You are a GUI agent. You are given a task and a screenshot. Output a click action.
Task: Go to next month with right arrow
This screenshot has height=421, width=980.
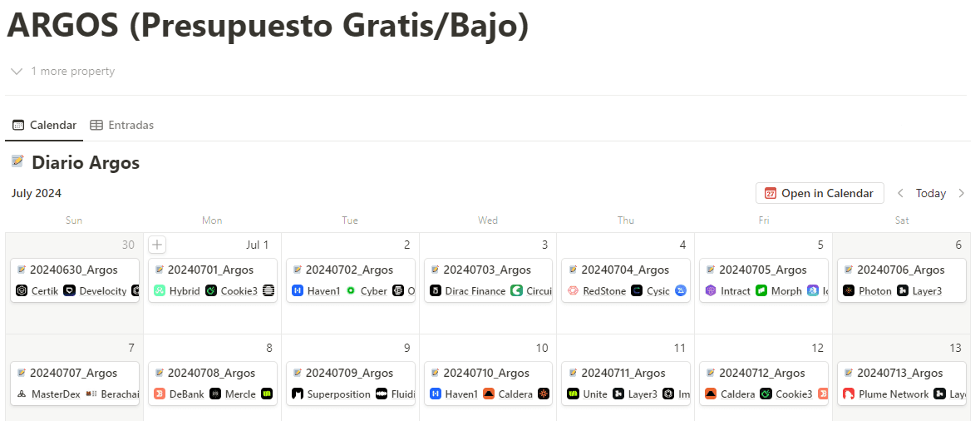[x=961, y=193]
